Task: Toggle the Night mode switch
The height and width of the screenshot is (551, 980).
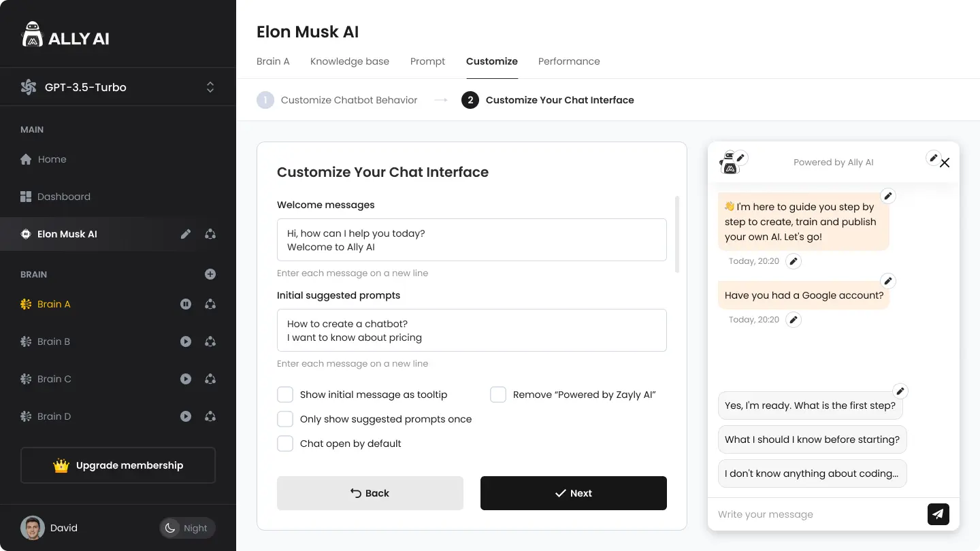Action: (x=187, y=528)
